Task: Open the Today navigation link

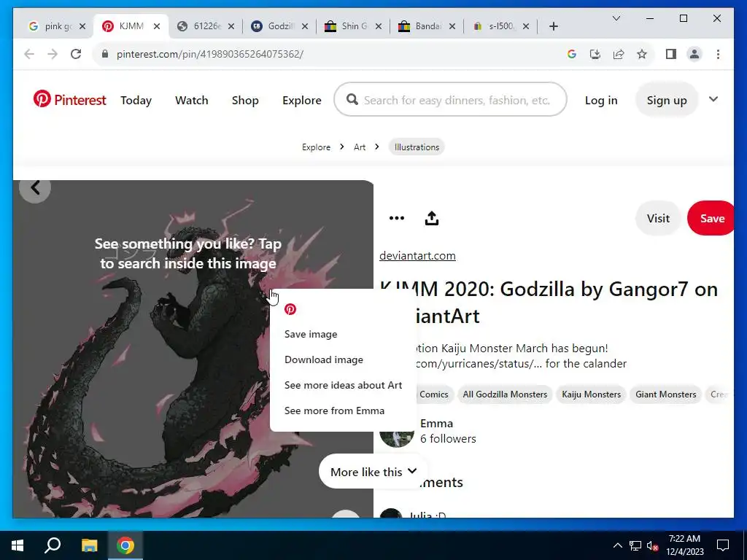Action: [136, 100]
